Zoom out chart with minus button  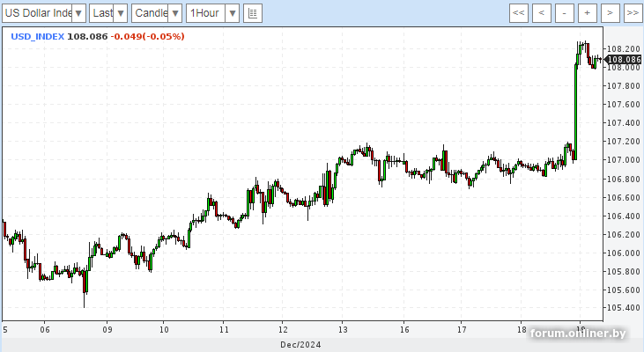click(x=565, y=13)
